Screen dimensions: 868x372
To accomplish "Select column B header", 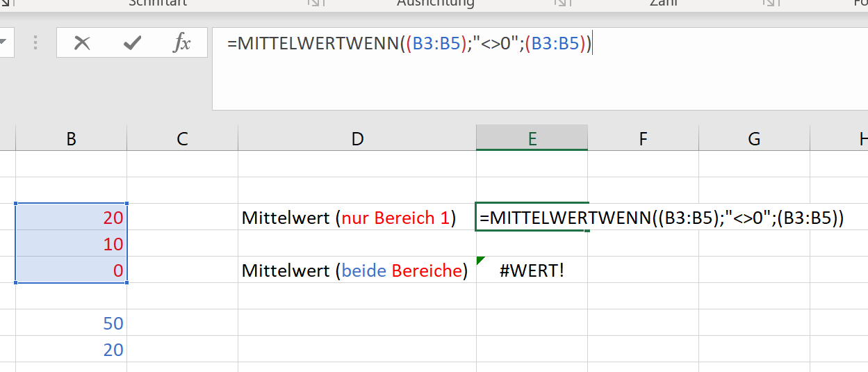I will 71,139.
